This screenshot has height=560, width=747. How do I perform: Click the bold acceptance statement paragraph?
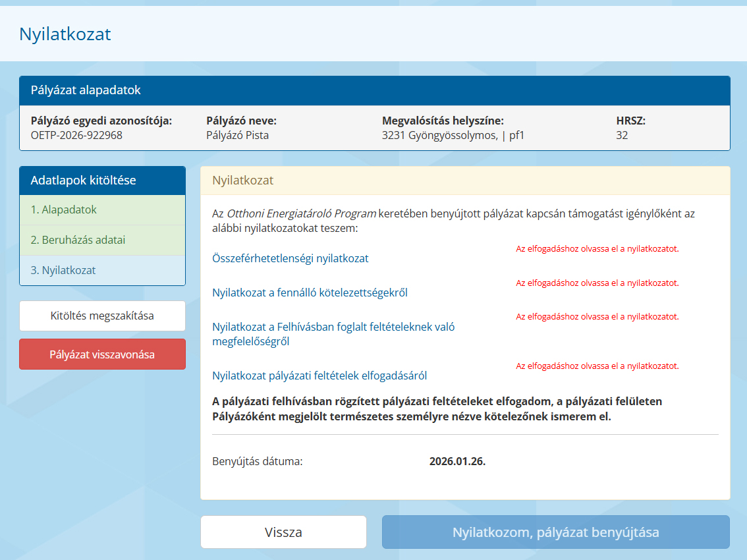(x=412, y=408)
